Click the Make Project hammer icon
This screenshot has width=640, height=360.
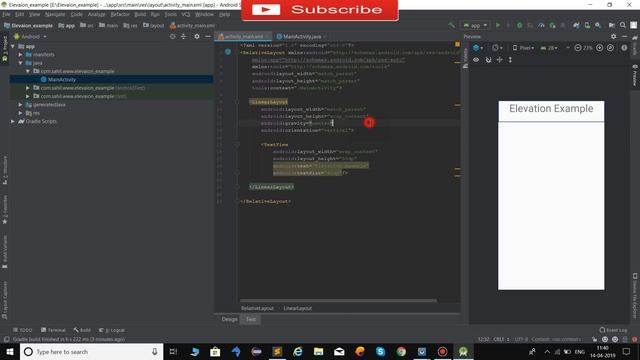(451, 25)
